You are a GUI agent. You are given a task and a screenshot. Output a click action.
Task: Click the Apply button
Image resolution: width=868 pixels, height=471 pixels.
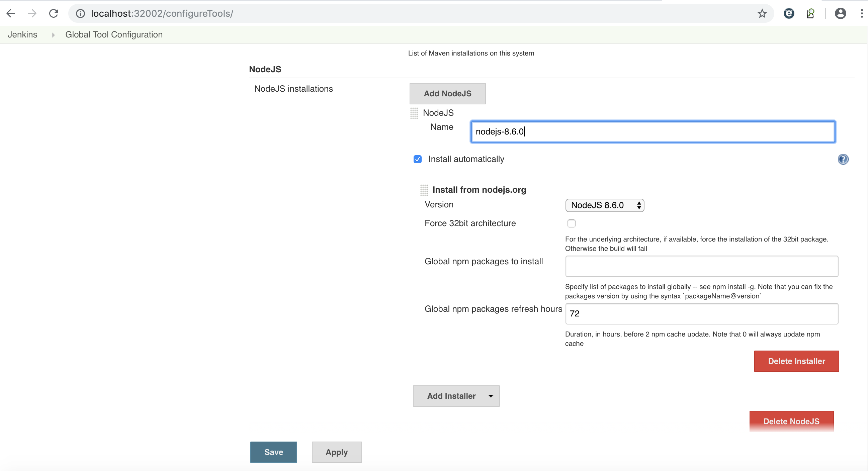336,452
